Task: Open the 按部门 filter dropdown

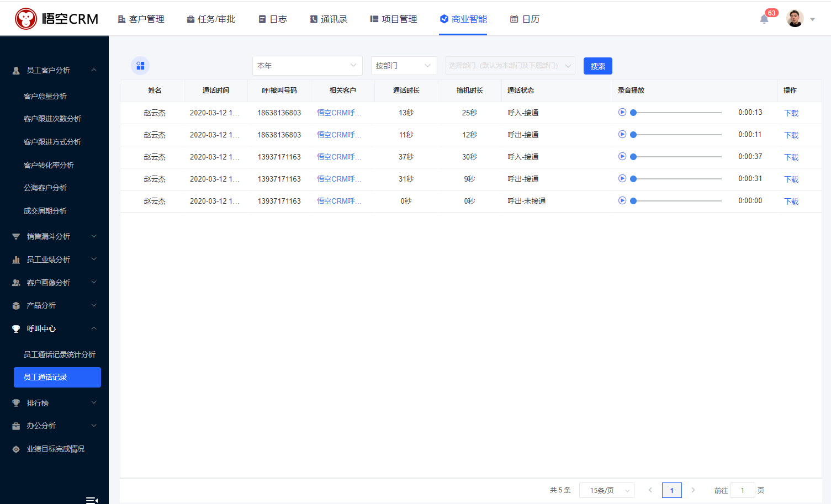Action: coord(404,66)
